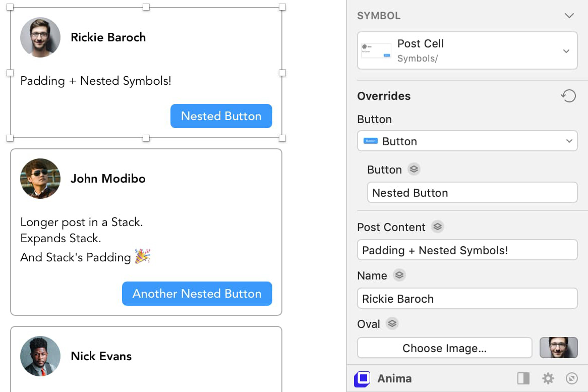Image resolution: width=588 pixels, height=392 pixels.
Task: Open Anima settings gear icon
Action: click(548, 378)
